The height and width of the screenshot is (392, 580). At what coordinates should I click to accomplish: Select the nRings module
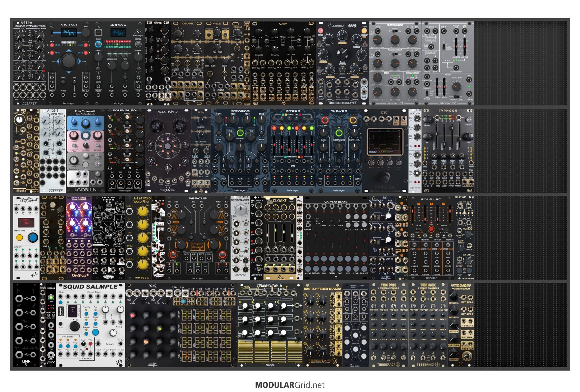point(158,63)
